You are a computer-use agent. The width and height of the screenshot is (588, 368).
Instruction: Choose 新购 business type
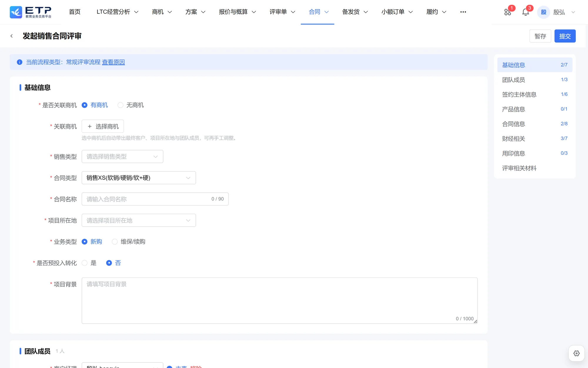[x=92, y=242]
